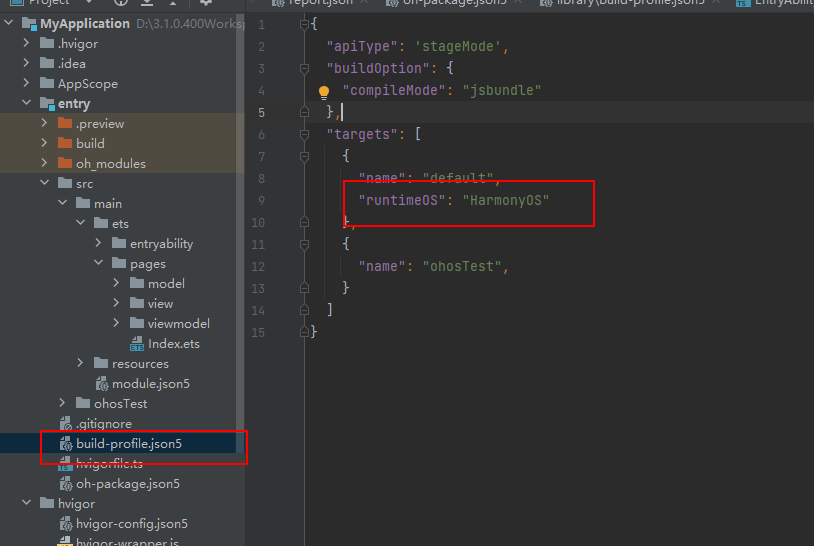Switch to the report.json editor tab
This screenshot has height=546, width=814.
coord(320,3)
